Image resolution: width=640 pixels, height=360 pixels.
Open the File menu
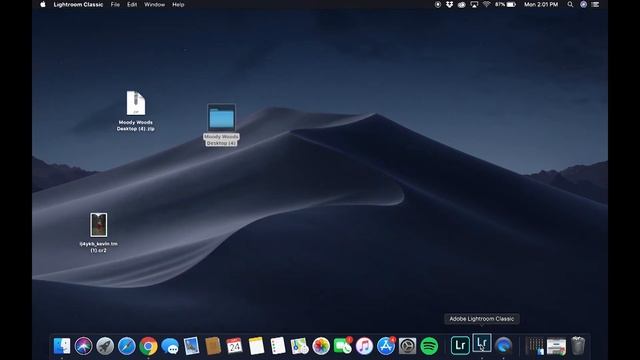pos(115,4)
